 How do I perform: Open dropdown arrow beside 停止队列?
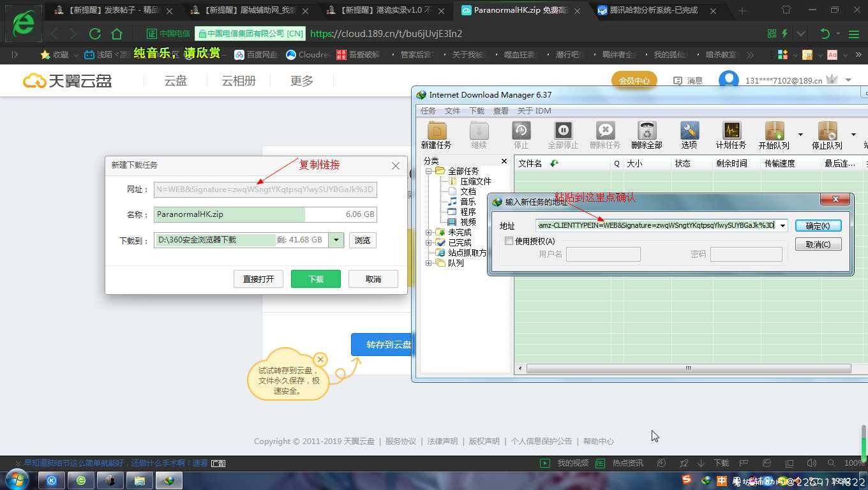[853, 135]
